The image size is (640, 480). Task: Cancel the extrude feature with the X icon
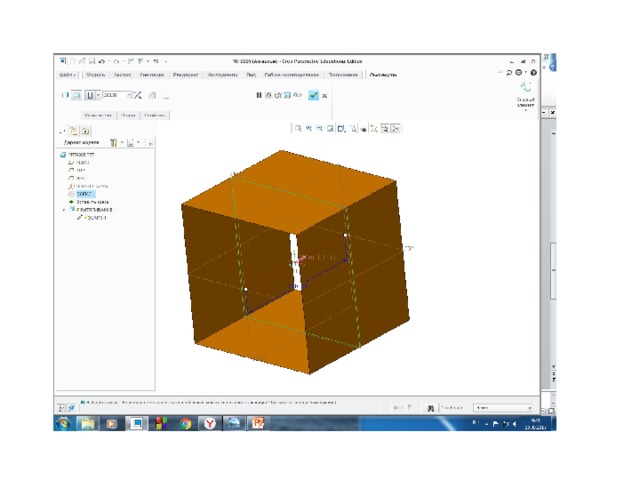325,95
